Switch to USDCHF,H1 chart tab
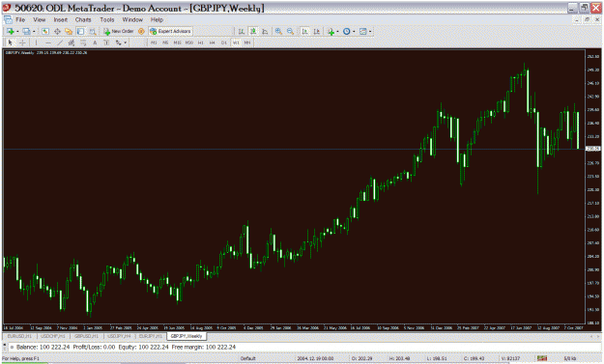The height and width of the screenshot is (364, 604). click(53, 336)
